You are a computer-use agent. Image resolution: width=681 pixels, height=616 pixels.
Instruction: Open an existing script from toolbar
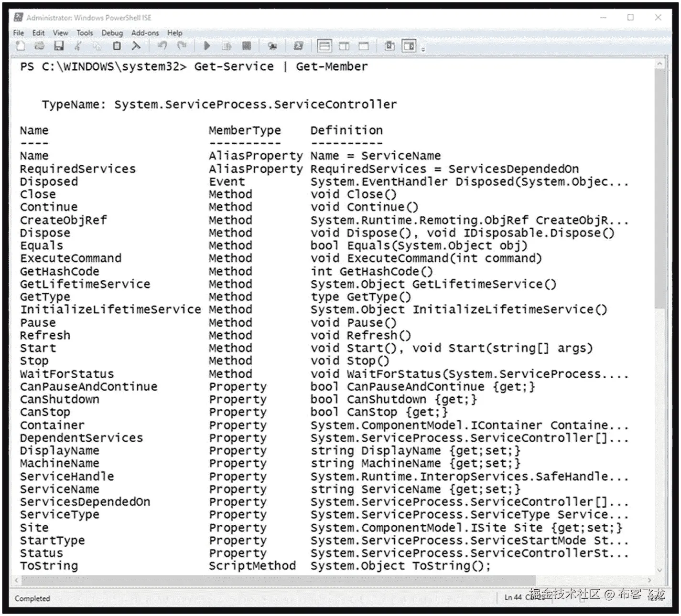pyautogui.click(x=39, y=46)
